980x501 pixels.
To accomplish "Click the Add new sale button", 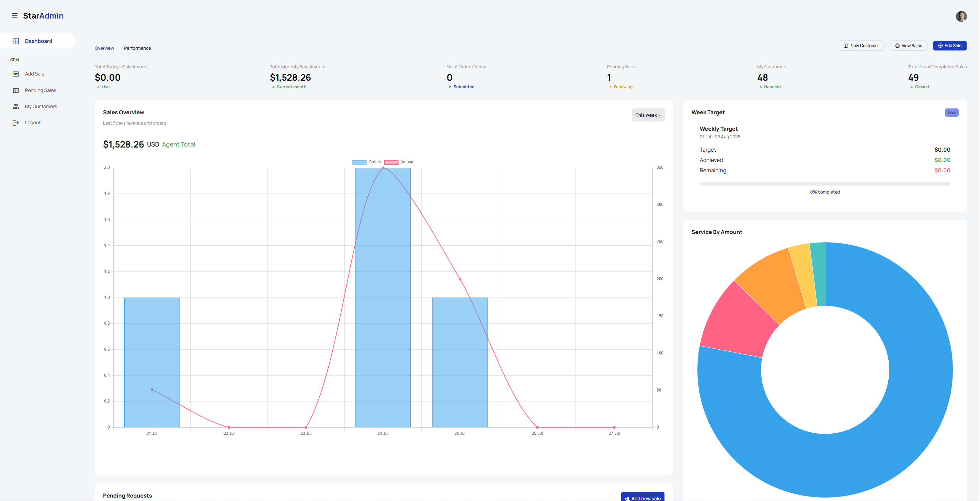I will click(642, 497).
